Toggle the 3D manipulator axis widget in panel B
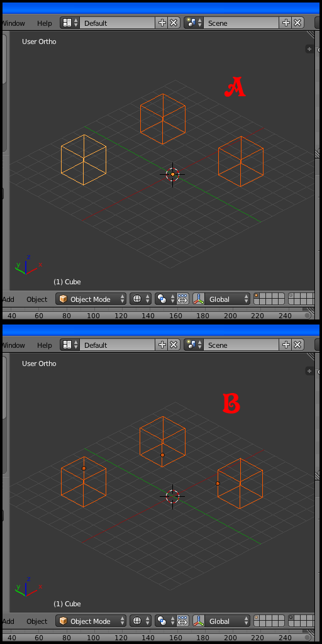The image size is (322, 644). pyautogui.click(x=199, y=621)
